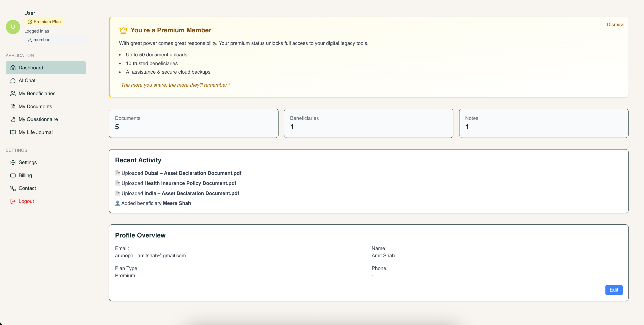Open My Life Journal book icon
This screenshot has height=325, width=644.
point(13,132)
